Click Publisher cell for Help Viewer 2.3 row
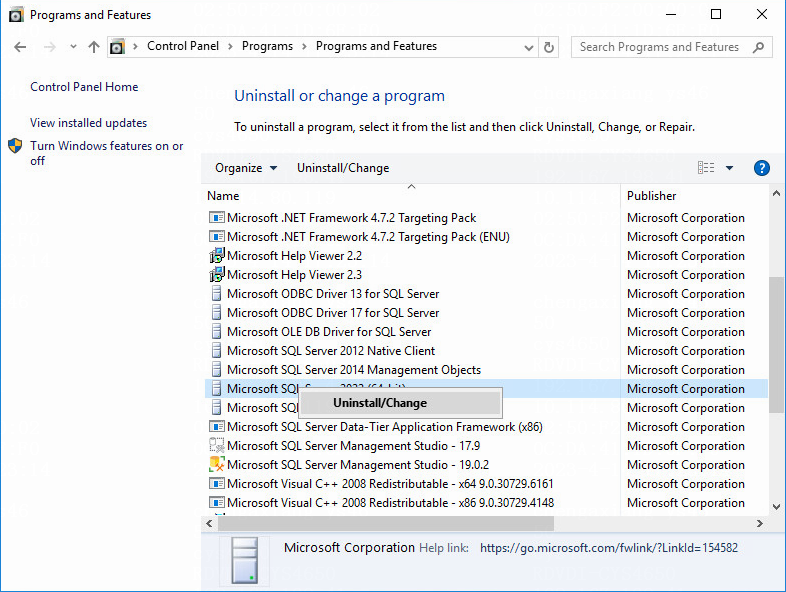Screen dimensions: 786x592 (686, 275)
